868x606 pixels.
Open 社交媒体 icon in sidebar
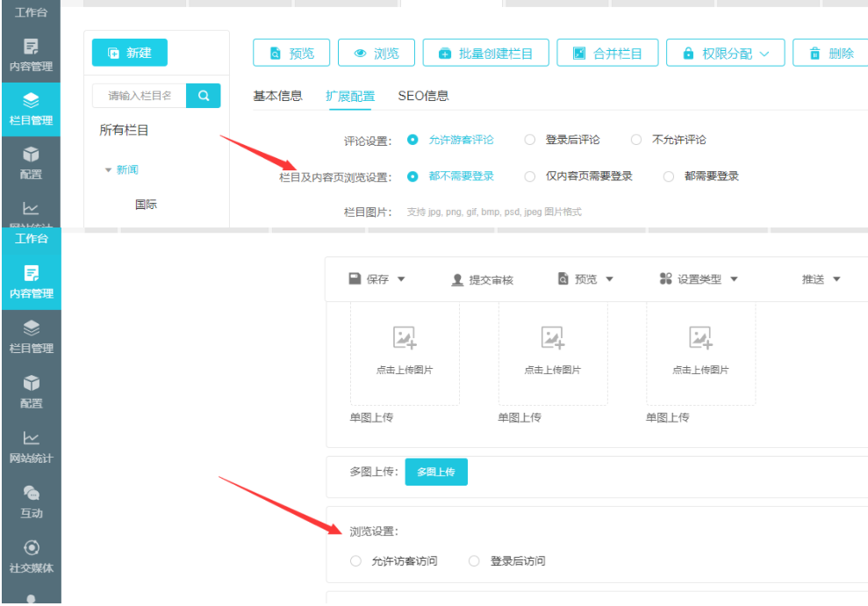pyautogui.click(x=31, y=547)
